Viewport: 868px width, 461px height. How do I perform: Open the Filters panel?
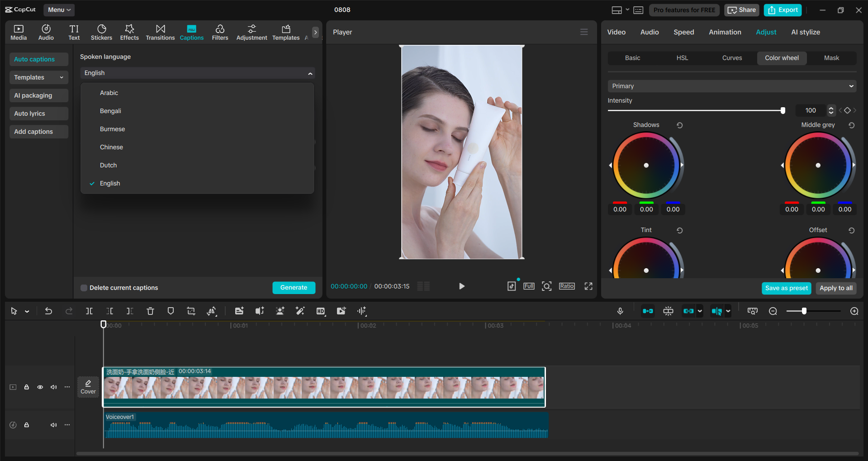(x=220, y=32)
